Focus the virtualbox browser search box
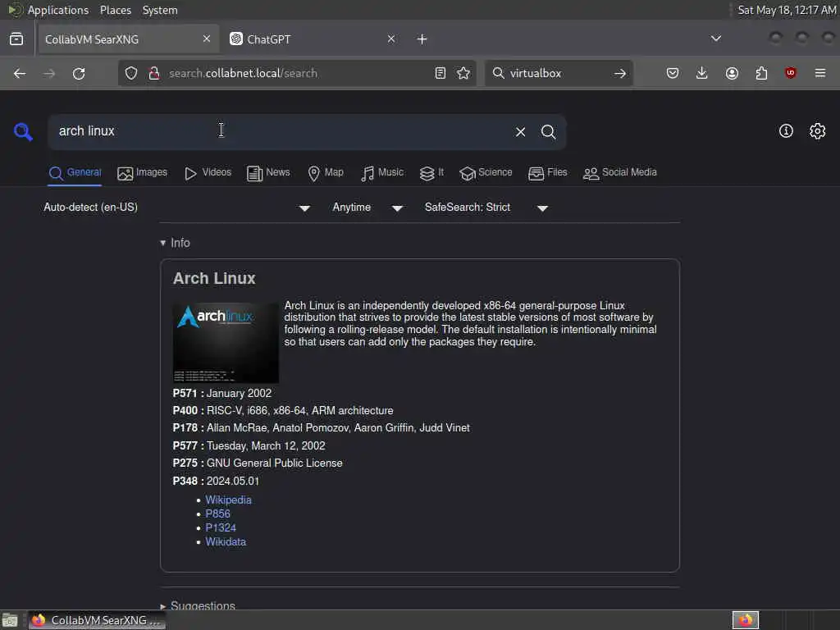The height and width of the screenshot is (630, 840). pos(557,73)
